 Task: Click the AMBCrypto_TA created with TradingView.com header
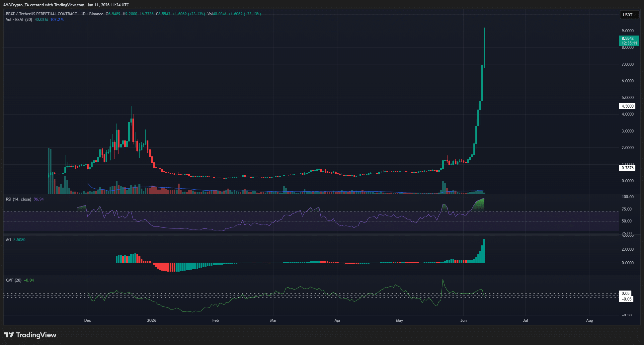pyautogui.click(x=66, y=5)
